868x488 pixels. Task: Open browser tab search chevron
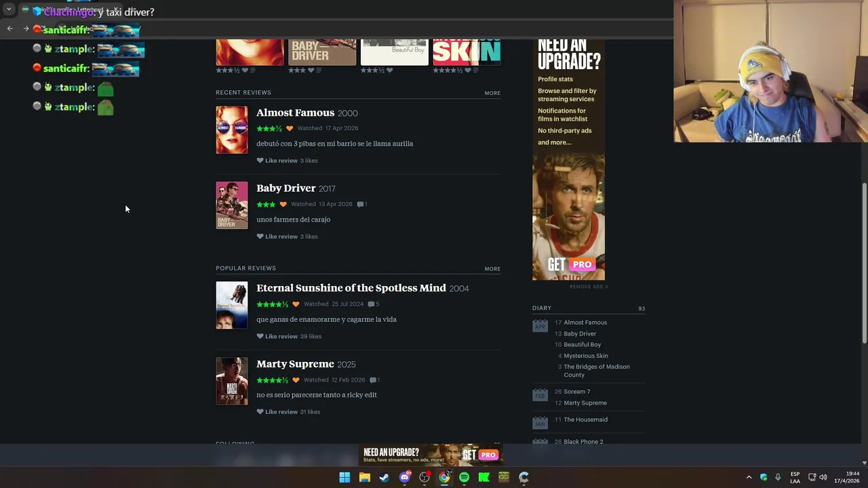coord(9,9)
